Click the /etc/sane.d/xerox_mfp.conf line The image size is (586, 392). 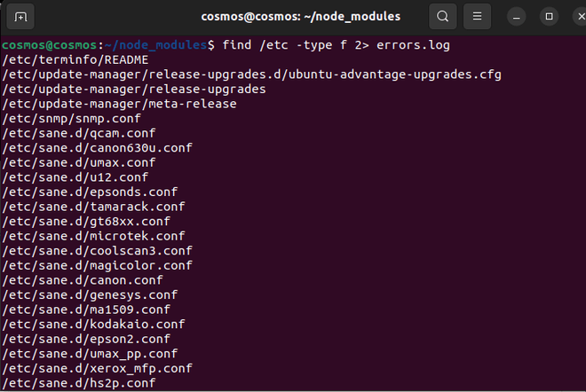pos(98,368)
